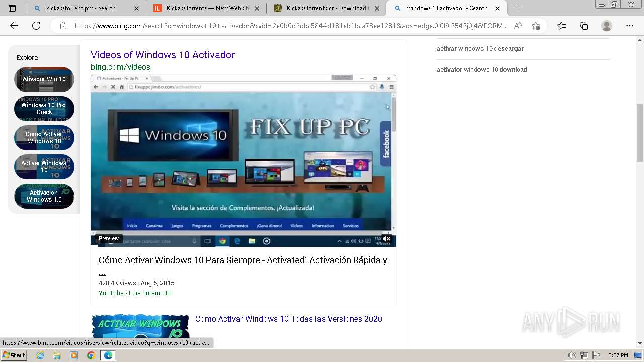Choose Activar Windows 10 explore chip
The height and width of the screenshot is (362, 644).
pyautogui.click(x=44, y=167)
